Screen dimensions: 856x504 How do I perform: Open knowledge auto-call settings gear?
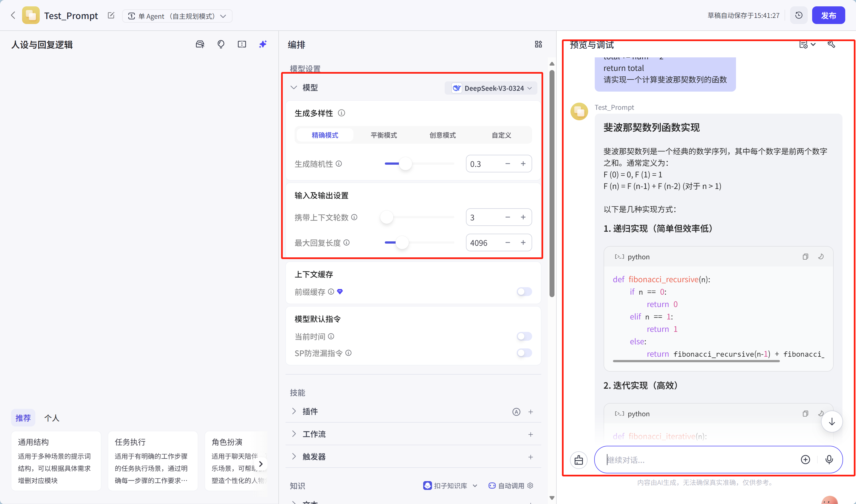[x=530, y=485]
